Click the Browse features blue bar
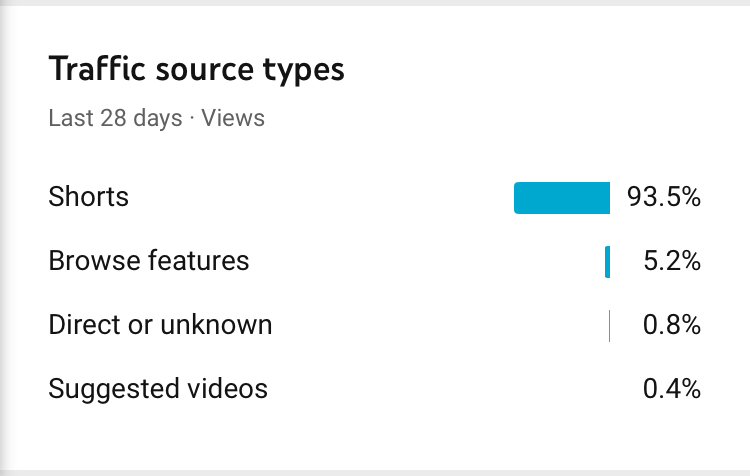750x476 pixels. (607, 262)
